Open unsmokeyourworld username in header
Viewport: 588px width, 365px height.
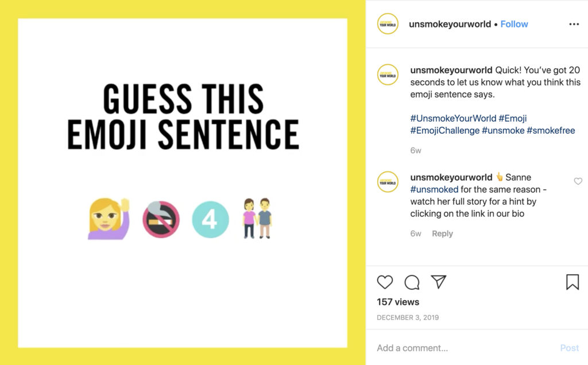point(450,24)
